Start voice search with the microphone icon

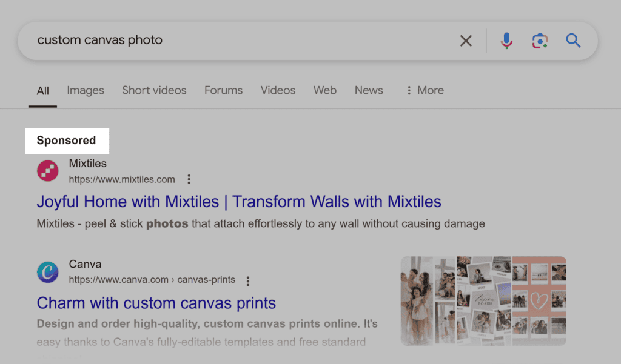pos(506,41)
